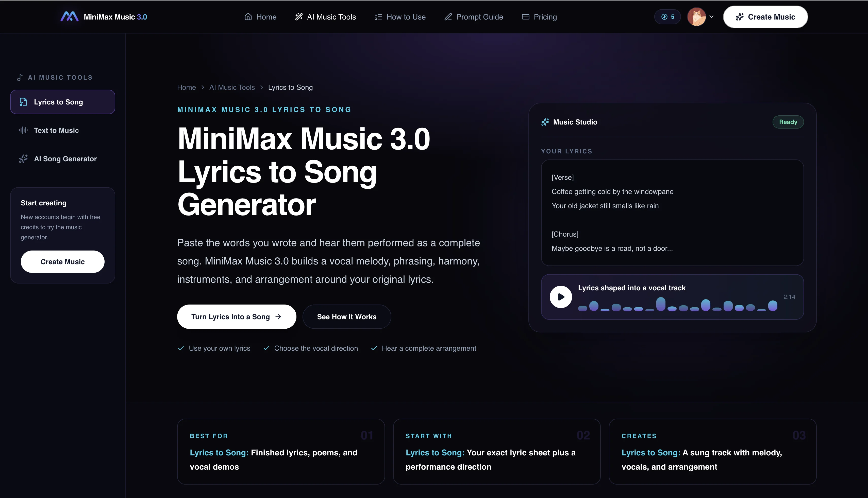Click Create Music in Start creating card
Viewport: 868px width, 498px height.
tap(63, 262)
